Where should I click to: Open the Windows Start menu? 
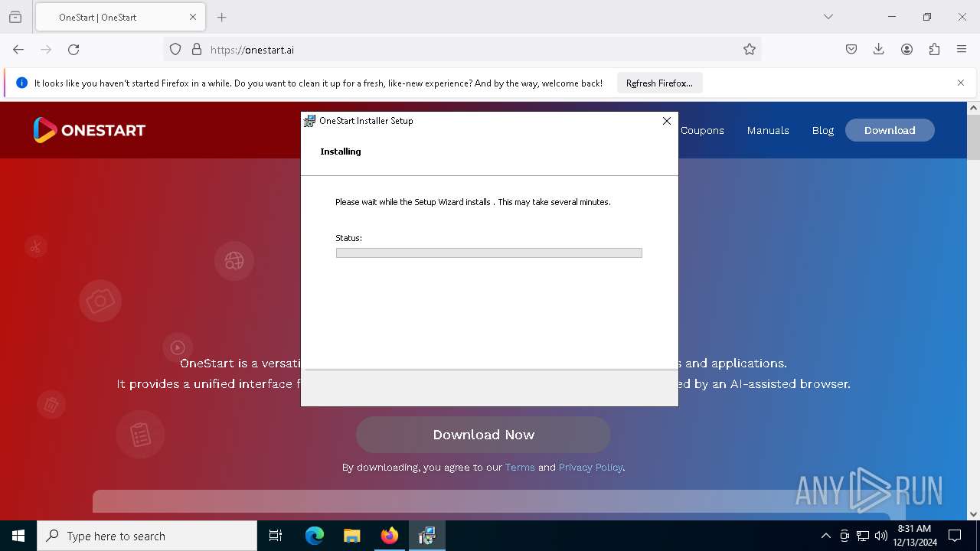18,536
